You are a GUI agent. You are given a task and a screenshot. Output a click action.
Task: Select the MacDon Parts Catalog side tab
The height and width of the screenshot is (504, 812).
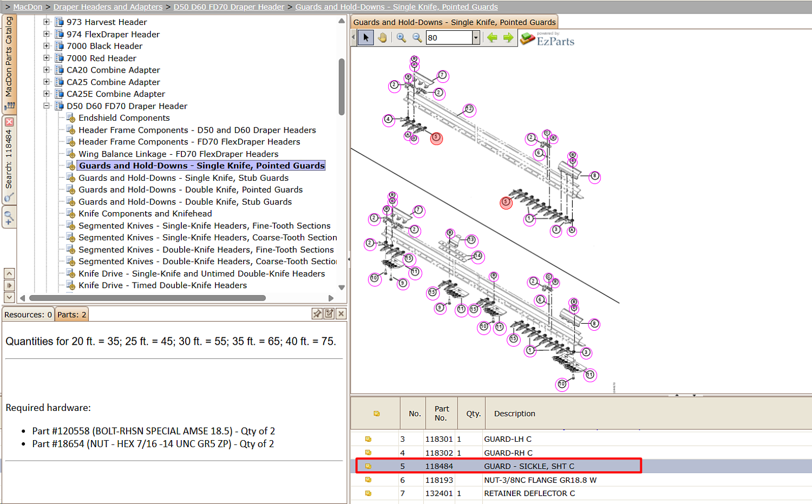tap(9, 64)
